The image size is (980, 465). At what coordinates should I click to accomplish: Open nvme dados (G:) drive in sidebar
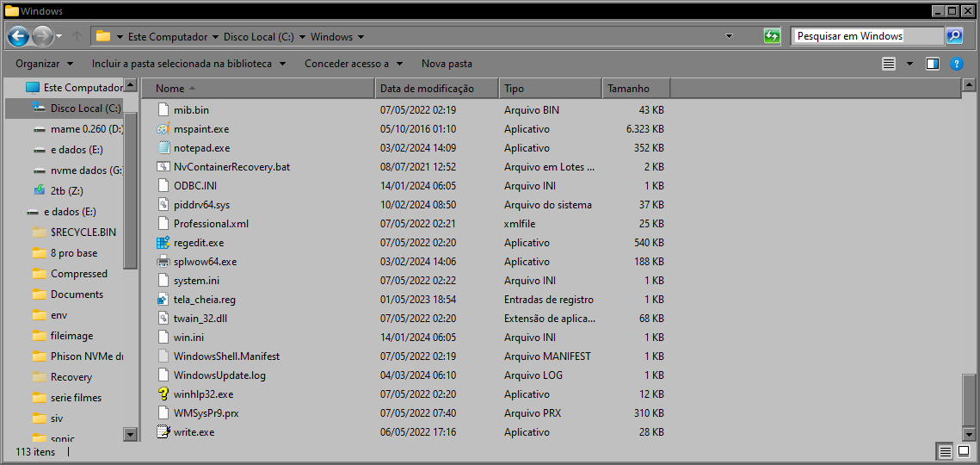pos(77,170)
